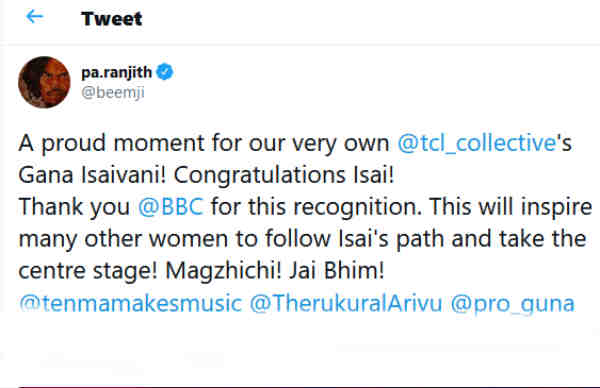600x388 pixels.
Task: Open the @BBC mention link
Action: 170,207
